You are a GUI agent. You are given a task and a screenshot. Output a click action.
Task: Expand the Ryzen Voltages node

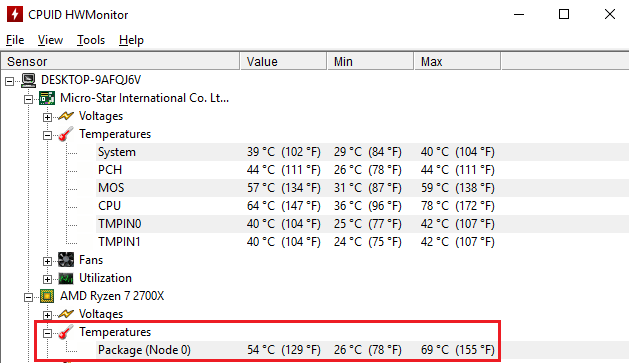47,315
